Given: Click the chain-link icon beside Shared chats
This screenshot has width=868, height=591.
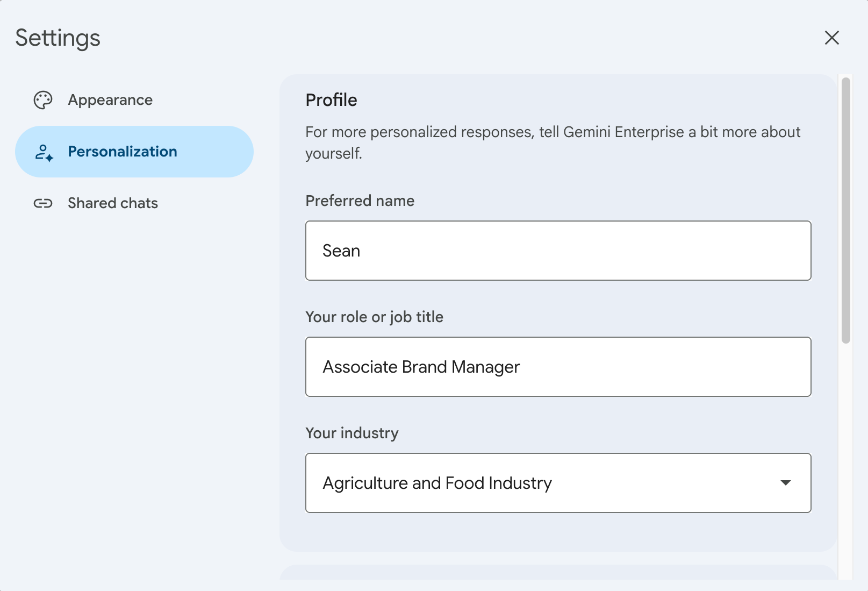Looking at the screenshot, I should click(44, 203).
